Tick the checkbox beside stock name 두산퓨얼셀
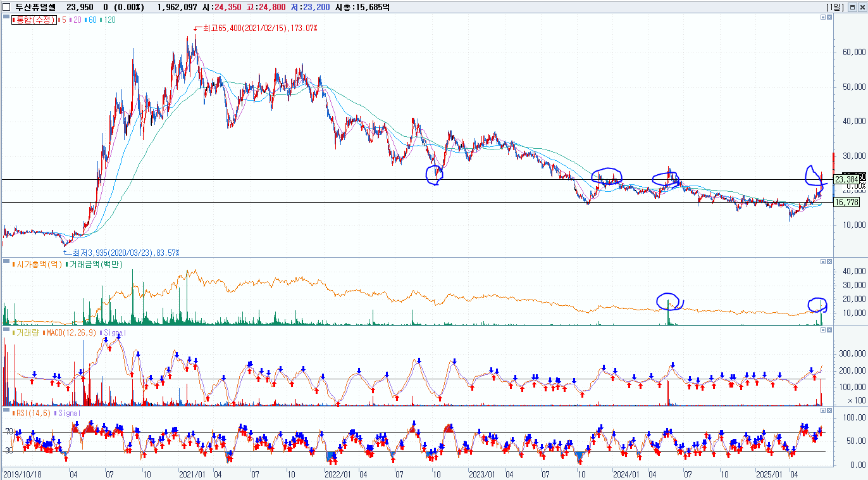Screen dimensions: 868x480 6,7
